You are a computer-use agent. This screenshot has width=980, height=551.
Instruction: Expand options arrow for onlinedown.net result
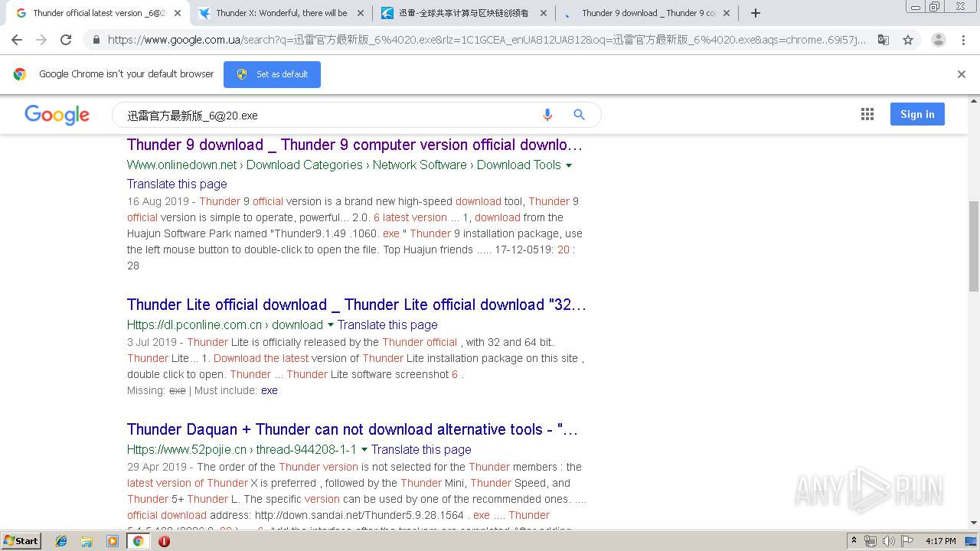coord(568,165)
